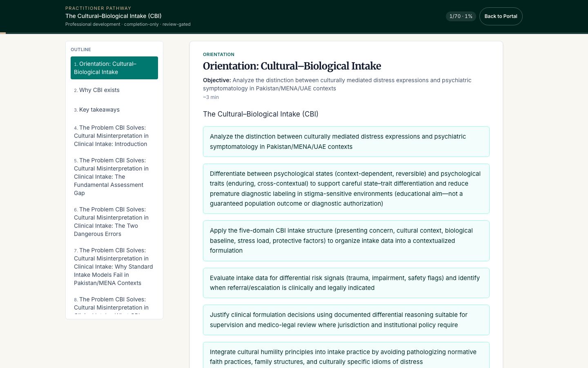Click the PRACTITIONER PATHWAY label

98,8
